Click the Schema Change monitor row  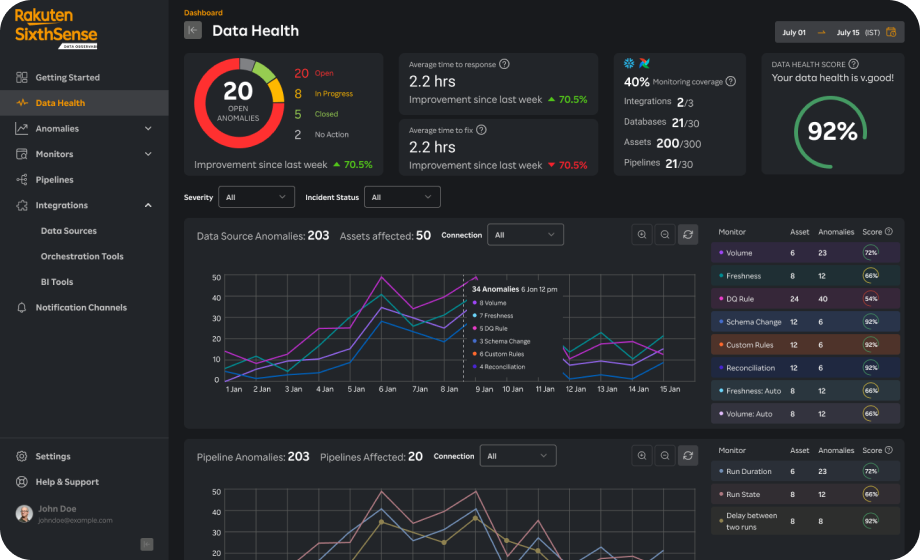point(805,322)
